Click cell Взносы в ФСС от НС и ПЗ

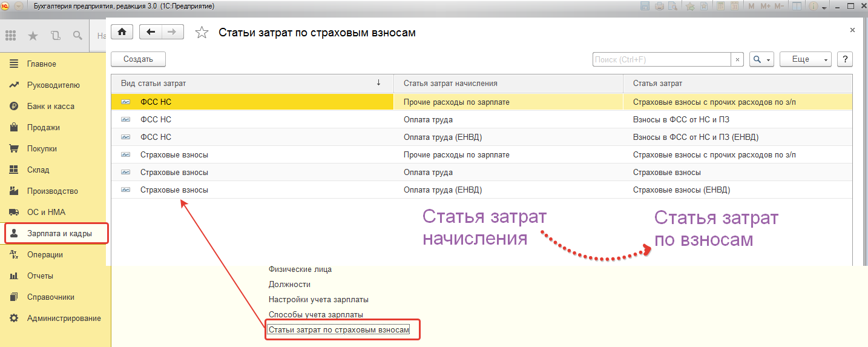tap(737, 119)
